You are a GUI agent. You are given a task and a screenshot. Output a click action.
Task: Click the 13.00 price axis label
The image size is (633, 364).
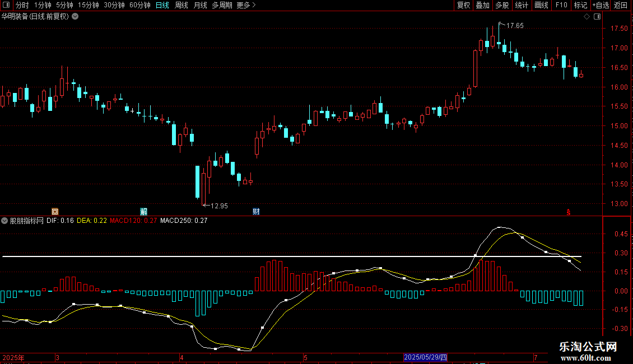point(619,204)
